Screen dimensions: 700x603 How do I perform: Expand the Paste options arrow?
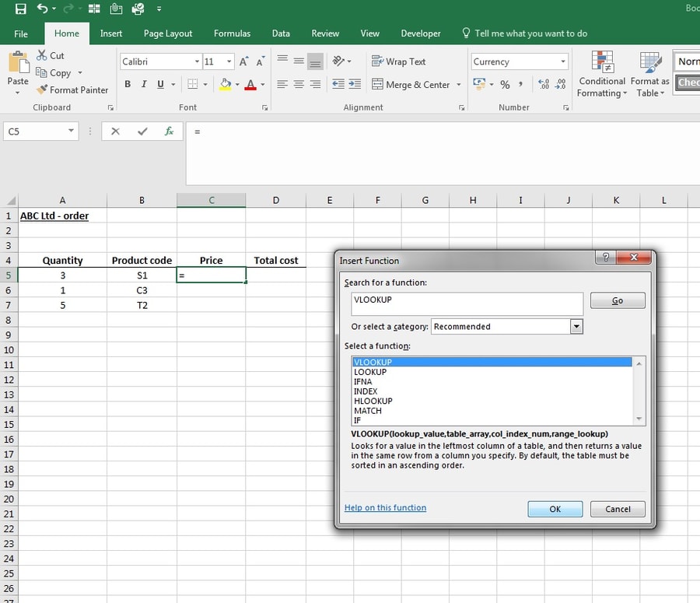17,93
